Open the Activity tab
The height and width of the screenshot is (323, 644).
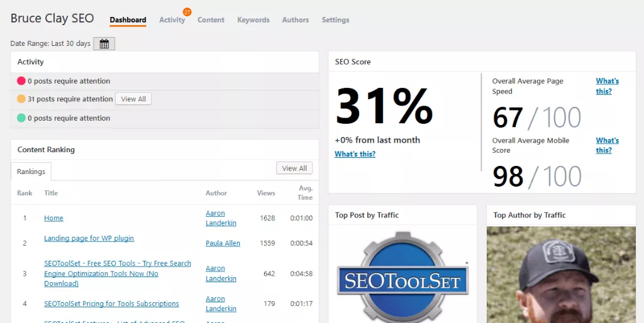(x=172, y=19)
